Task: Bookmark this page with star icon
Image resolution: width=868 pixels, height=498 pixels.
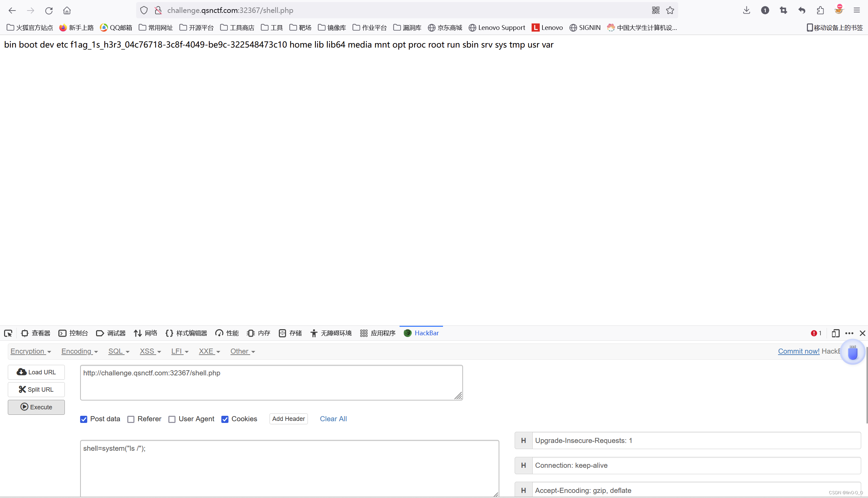Action: 670,10
